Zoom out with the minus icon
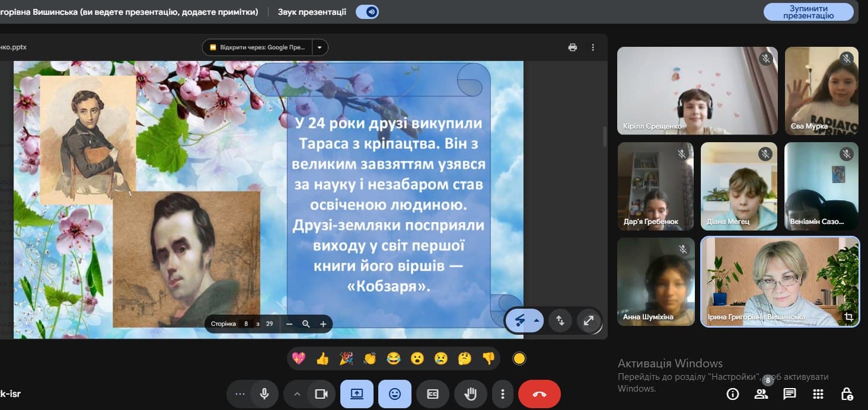868x410 pixels. [289, 323]
